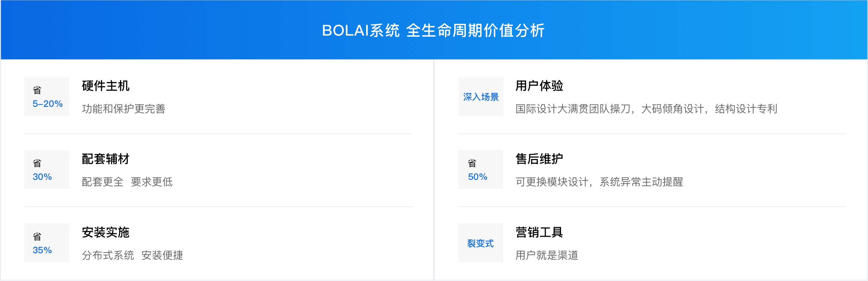868x281 pixels.
Task: Click the blue gradient header banner
Action: tap(434, 30)
